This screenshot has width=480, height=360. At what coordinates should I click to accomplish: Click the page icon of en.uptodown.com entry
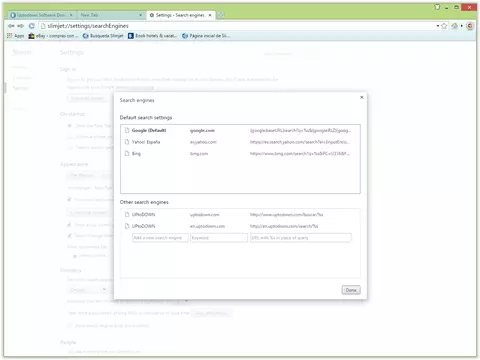127,226
